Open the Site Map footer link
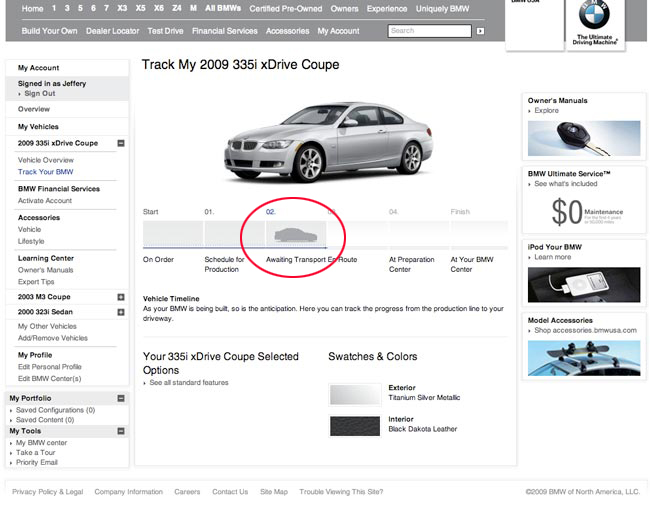Viewport: 650px width, 507px height. pyautogui.click(x=274, y=492)
